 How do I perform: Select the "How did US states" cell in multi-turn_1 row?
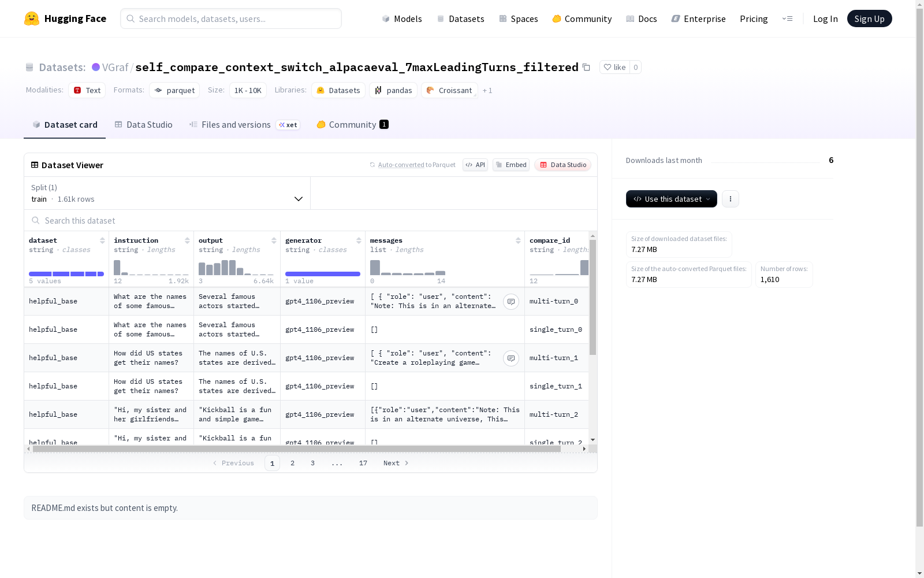coord(151,358)
